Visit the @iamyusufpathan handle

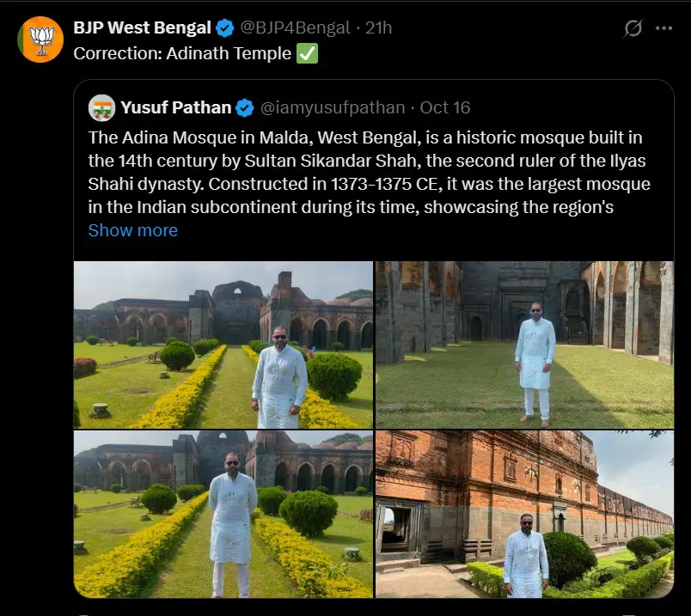[332, 107]
